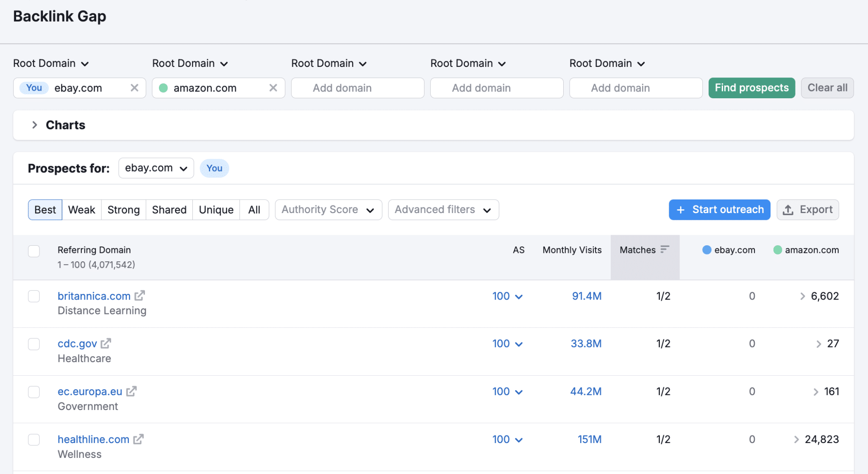Remove amazon.com with its X icon

273,88
